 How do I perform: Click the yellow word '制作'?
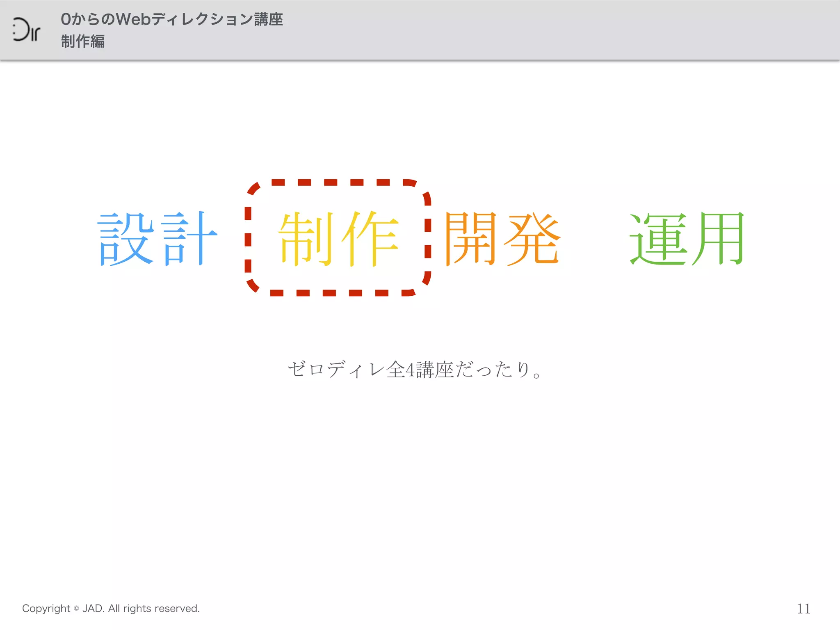point(339,239)
